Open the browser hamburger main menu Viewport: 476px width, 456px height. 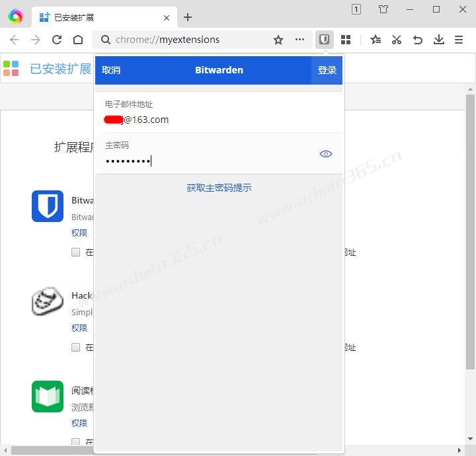(x=459, y=40)
